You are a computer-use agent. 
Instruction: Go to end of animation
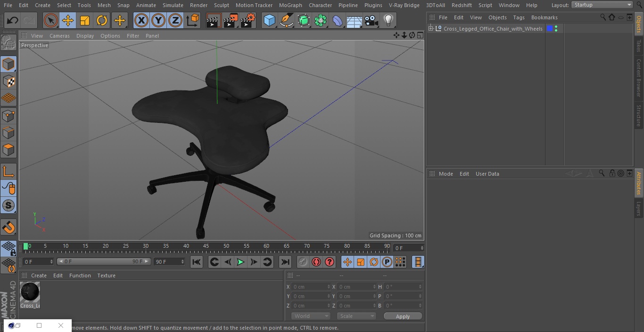[x=285, y=262]
